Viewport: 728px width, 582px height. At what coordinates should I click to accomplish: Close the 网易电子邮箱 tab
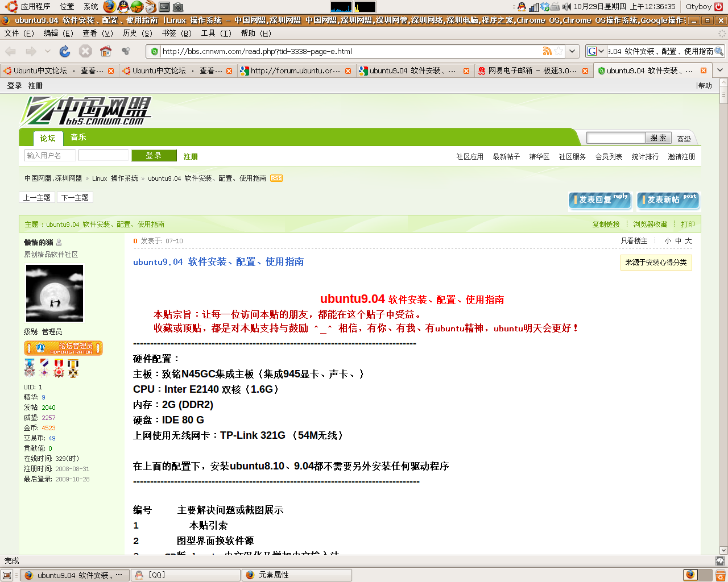[585, 71]
